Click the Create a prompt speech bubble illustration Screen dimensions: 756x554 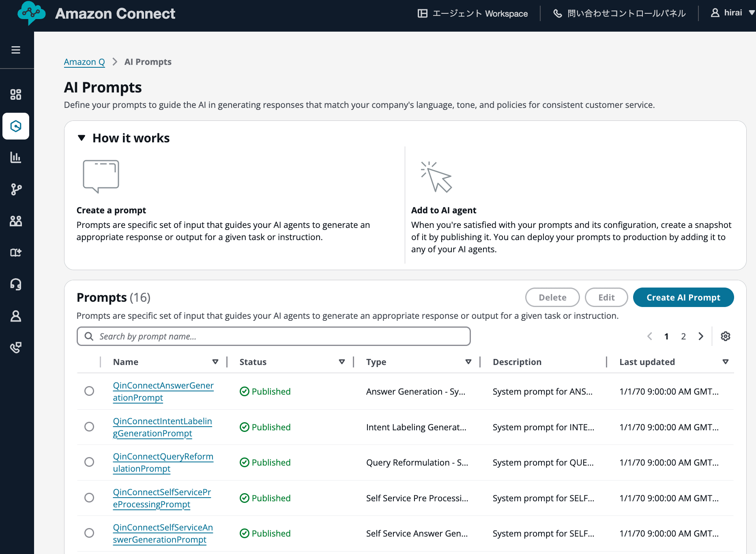pos(101,176)
